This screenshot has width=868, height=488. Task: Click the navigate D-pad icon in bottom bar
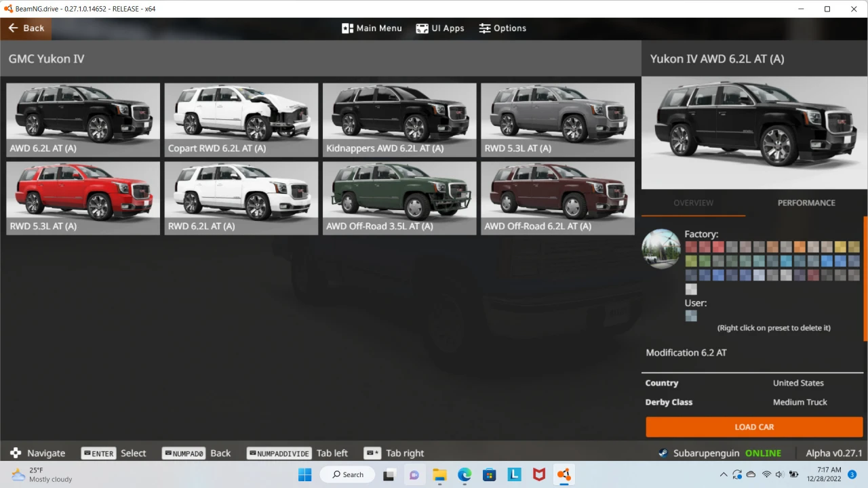click(x=16, y=453)
